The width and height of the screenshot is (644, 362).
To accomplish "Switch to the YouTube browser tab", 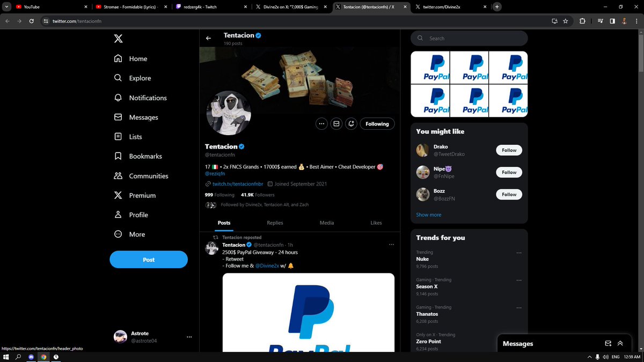I will click(x=51, y=7).
